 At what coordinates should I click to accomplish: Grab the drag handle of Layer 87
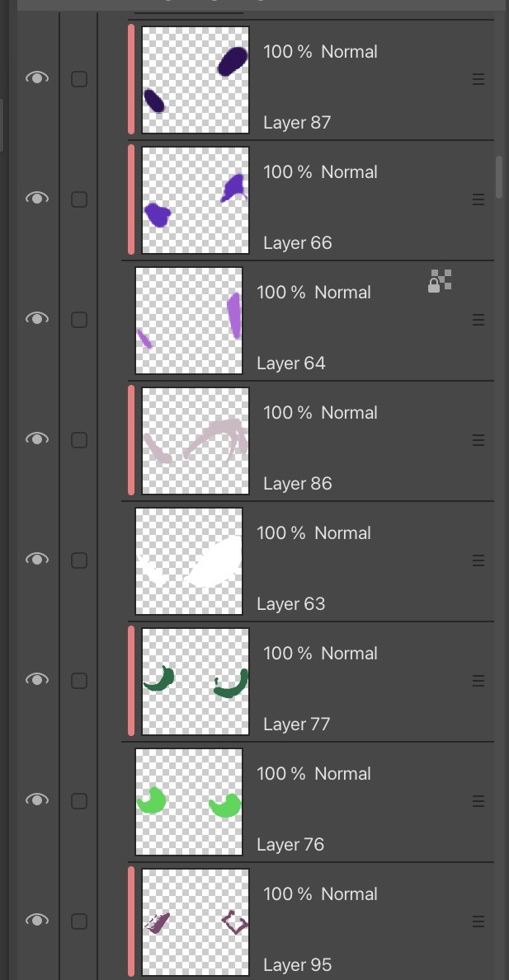click(x=478, y=79)
